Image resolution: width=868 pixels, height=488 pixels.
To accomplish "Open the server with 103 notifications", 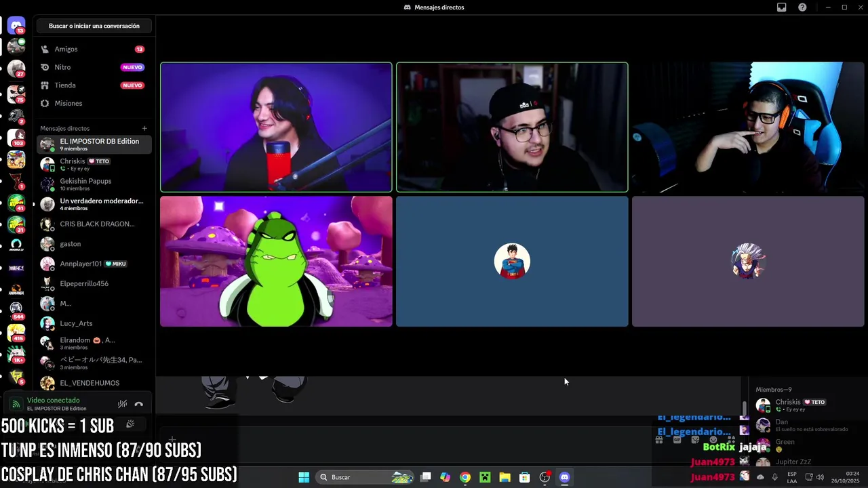I will click(x=16, y=138).
